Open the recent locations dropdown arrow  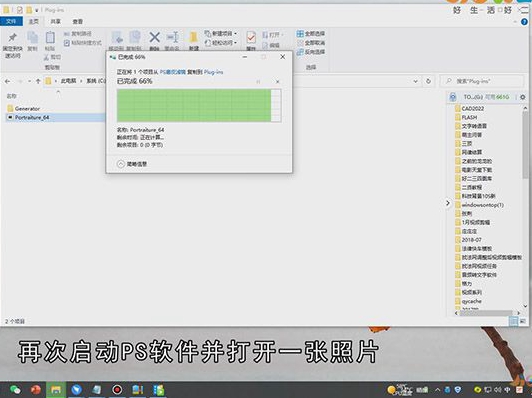[30, 81]
